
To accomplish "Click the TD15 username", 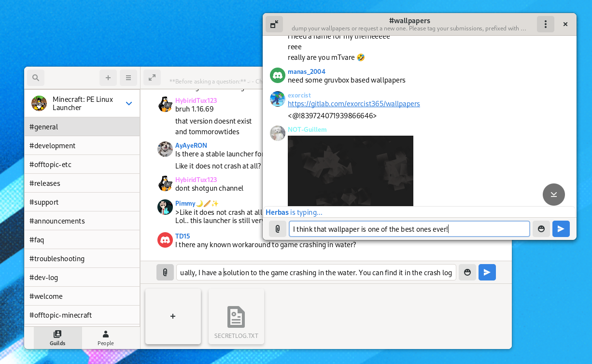I will tap(183, 236).
